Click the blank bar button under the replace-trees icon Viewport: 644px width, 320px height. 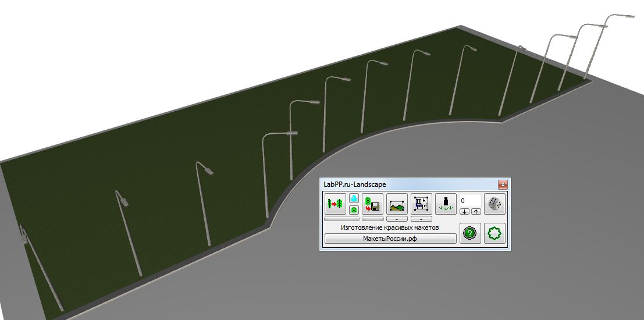(x=341, y=219)
